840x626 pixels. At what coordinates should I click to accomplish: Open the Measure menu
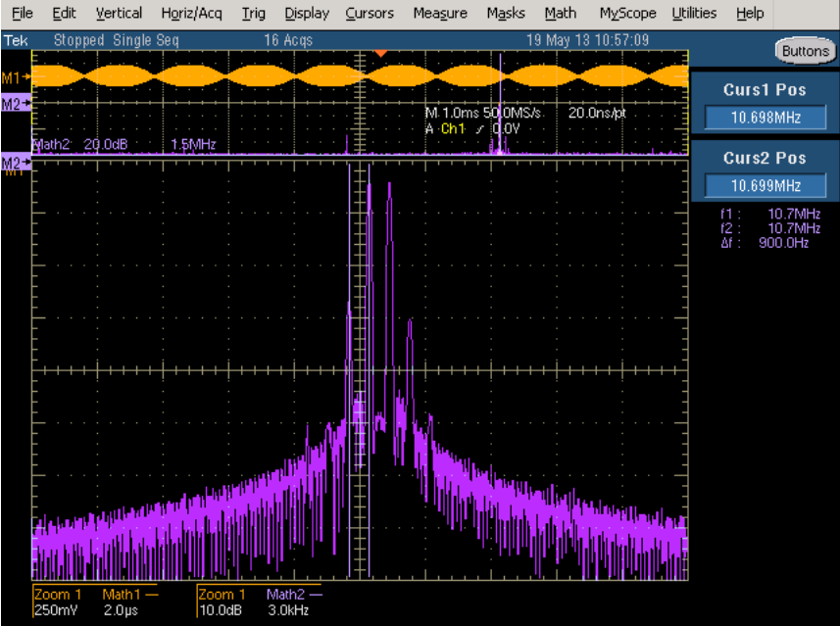(440, 13)
